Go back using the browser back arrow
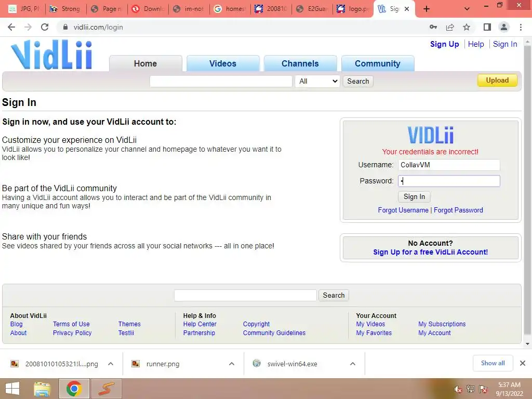532x399 pixels. (x=11, y=27)
